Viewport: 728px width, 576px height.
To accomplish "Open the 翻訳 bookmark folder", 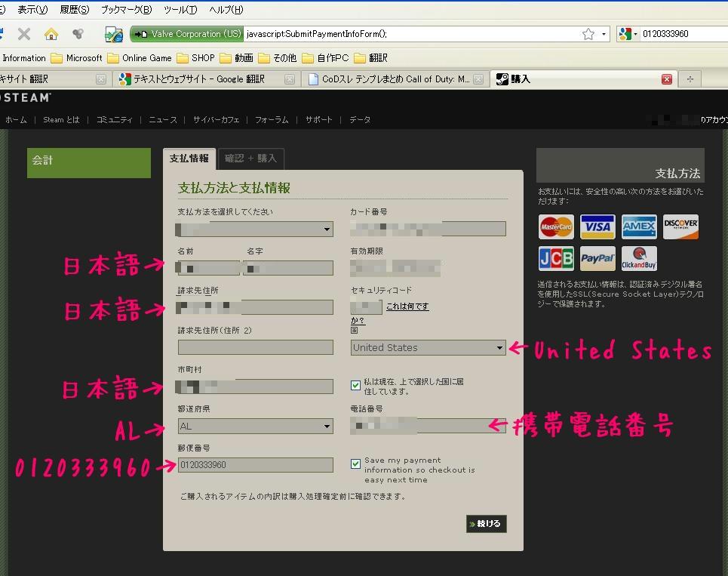I will tap(370, 58).
